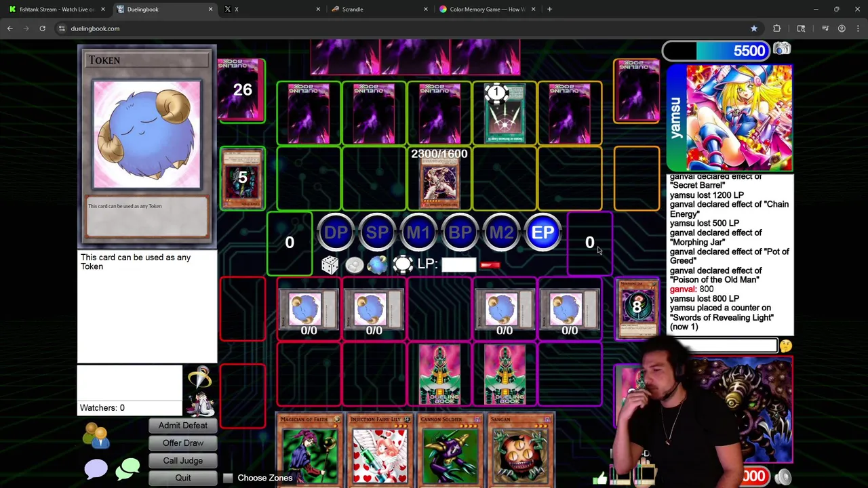Click the Quit button
The image size is (868, 488).
(x=183, y=478)
